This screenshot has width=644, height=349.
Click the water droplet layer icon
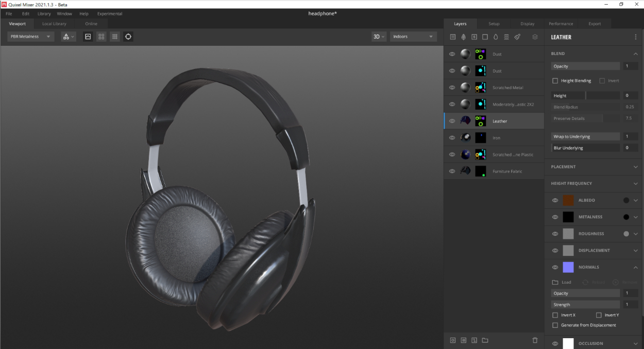[x=496, y=37]
